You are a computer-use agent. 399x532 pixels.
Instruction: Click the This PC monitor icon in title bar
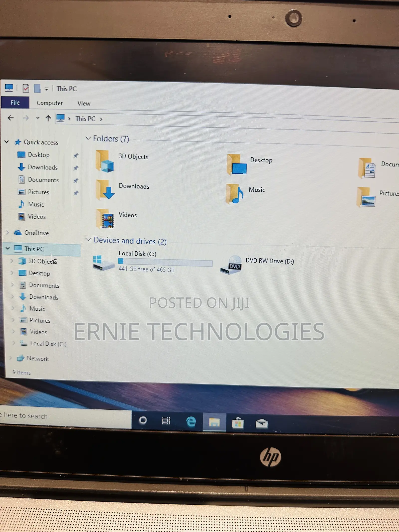pos(9,88)
